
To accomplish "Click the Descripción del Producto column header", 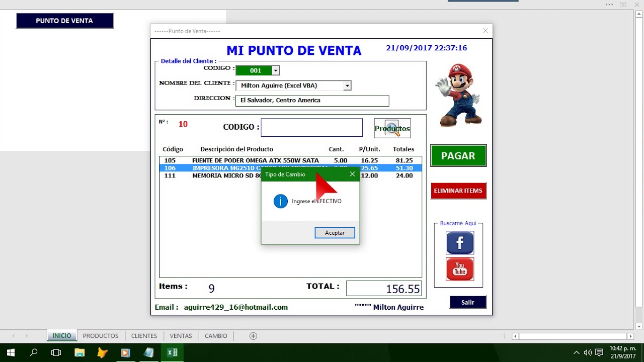I will (x=236, y=149).
